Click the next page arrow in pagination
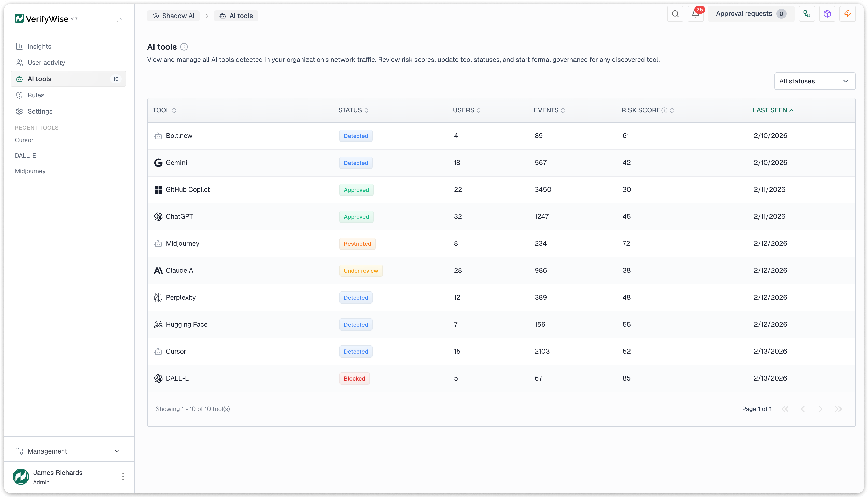Screen dimensions: 868x497 (820, 408)
